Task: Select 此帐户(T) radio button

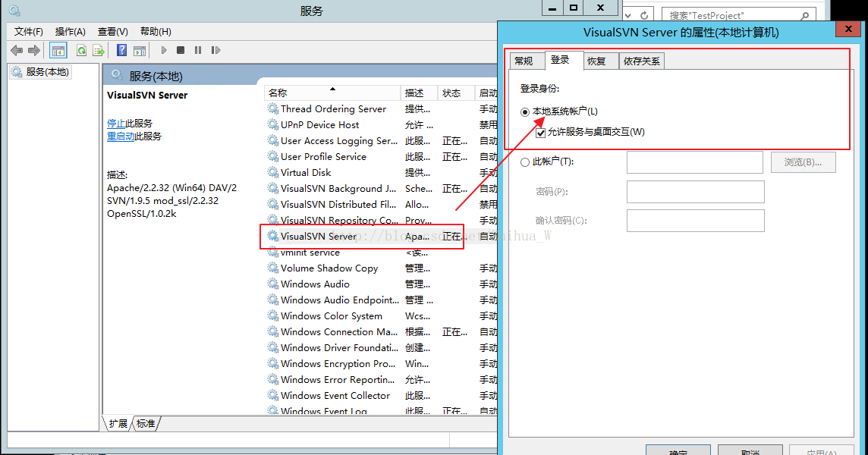Action: [x=525, y=162]
